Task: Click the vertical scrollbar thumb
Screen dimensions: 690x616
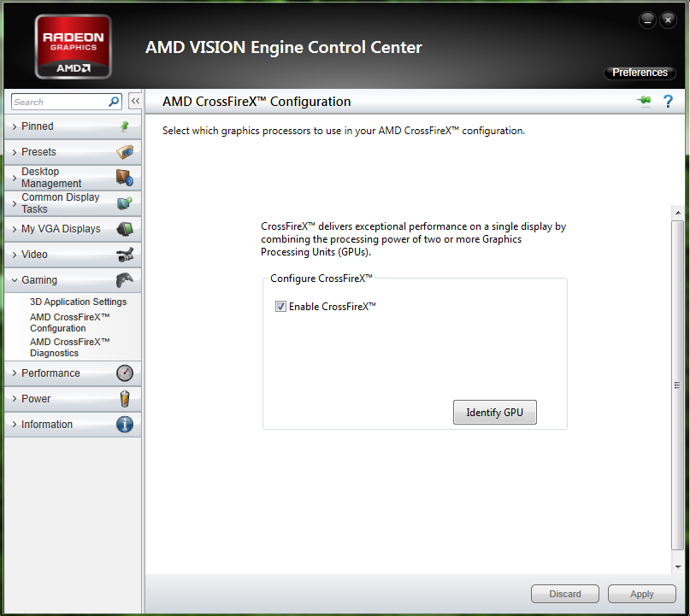Action: 678,385
